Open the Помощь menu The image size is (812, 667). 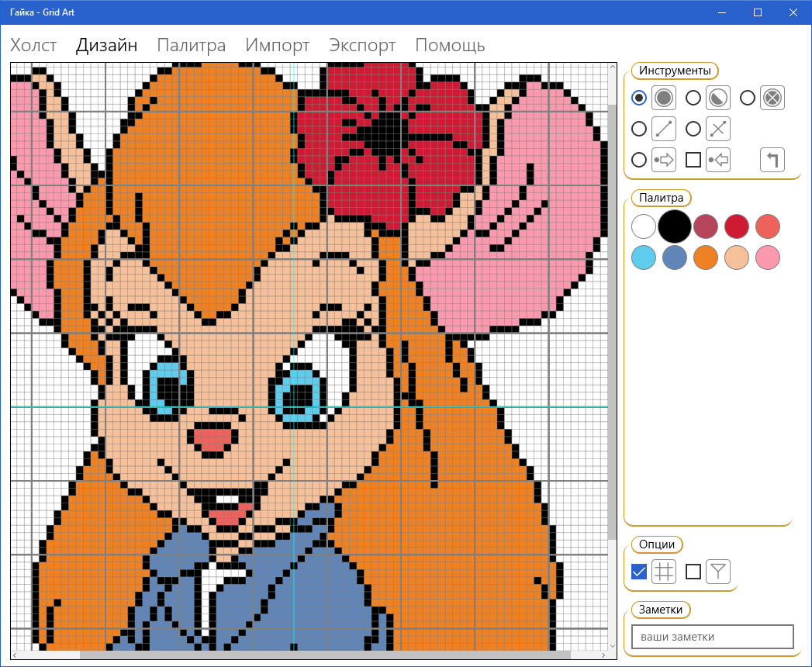click(x=451, y=46)
